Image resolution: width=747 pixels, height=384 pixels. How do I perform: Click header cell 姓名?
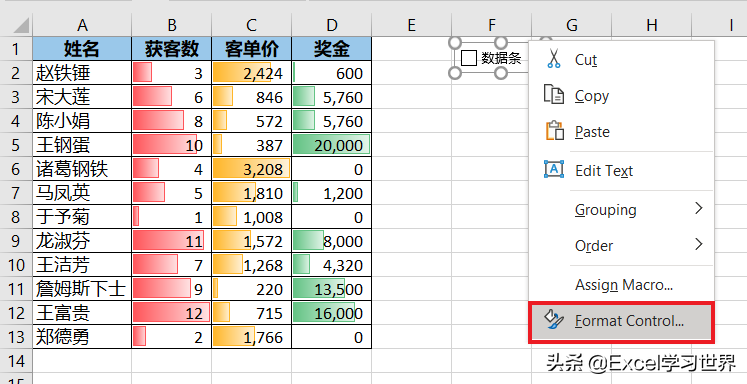pyautogui.click(x=82, y=49)
